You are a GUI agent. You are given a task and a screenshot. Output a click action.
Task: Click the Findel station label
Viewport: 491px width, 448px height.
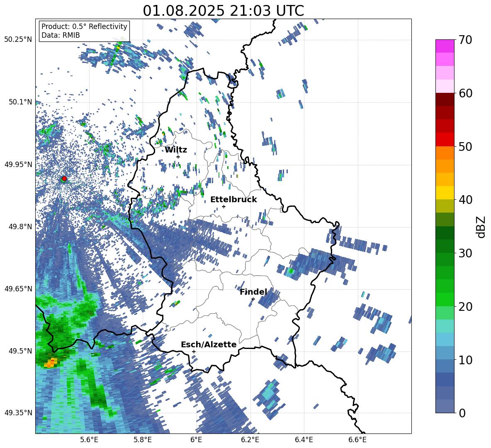point(253,292)
